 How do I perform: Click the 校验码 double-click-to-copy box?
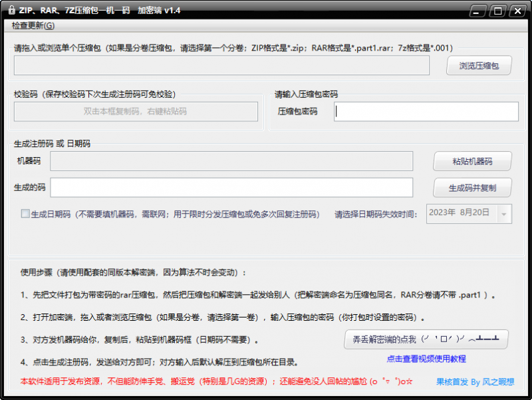point(136,111)
